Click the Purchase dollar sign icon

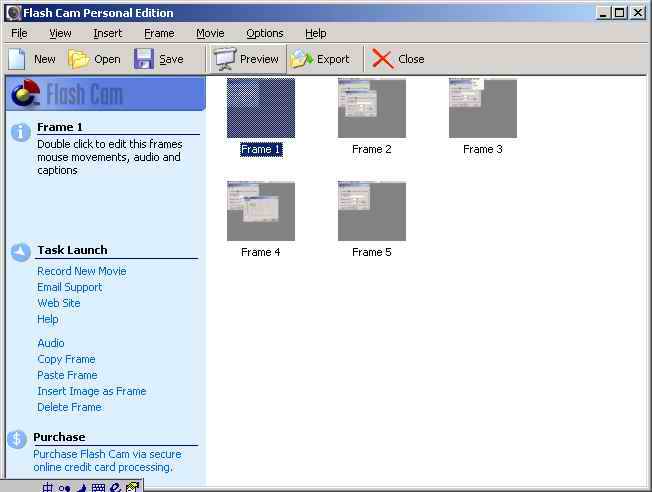tap(17, 439)
